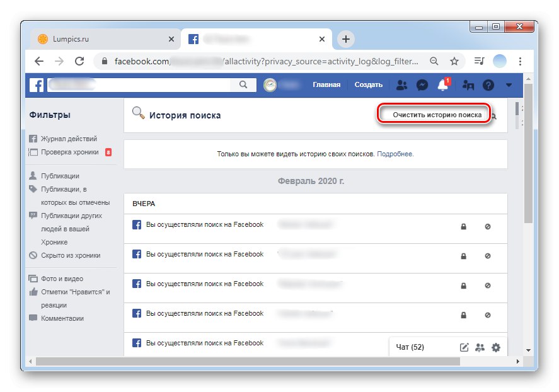Open the Чат (52) panel

pos(410,347)
